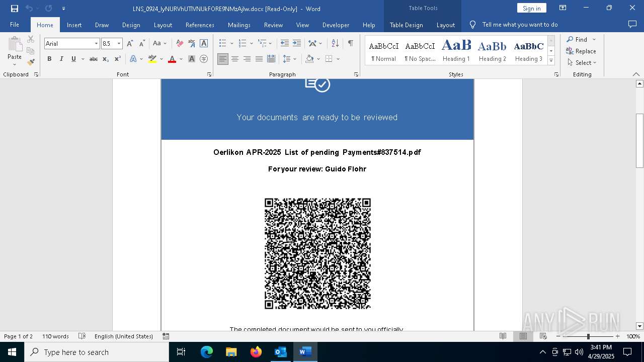Switch to Read Mode view in the status bar
This screenshot has width=644, height=362.
[x=503, y=336]
